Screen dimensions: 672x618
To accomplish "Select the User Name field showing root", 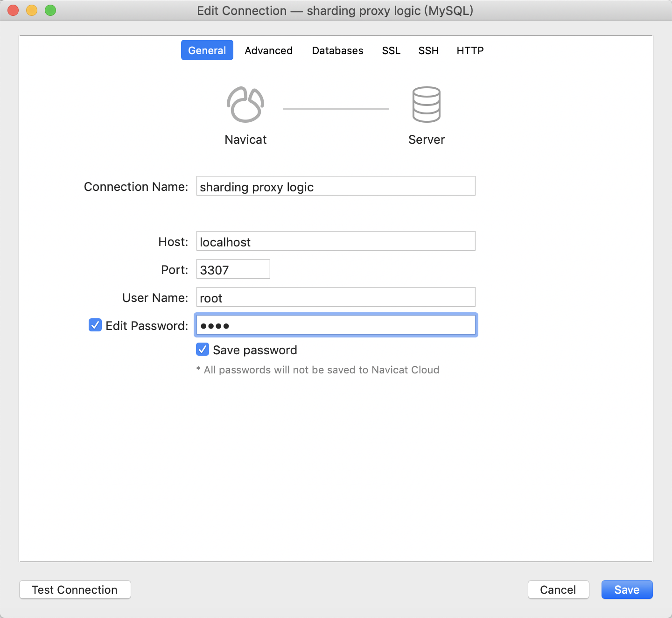I will (335, 297).
